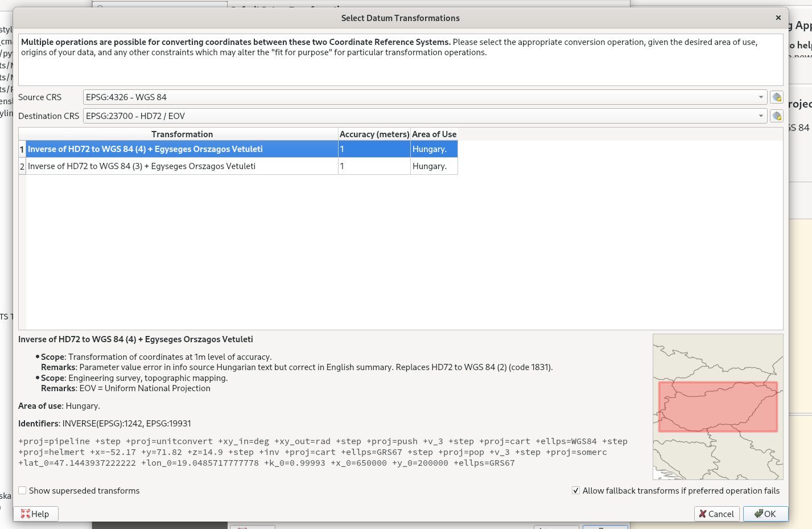Screen dimensions: 812x529
Task: Click the Accuracy (meters) column header
Action: pos(373,134)
